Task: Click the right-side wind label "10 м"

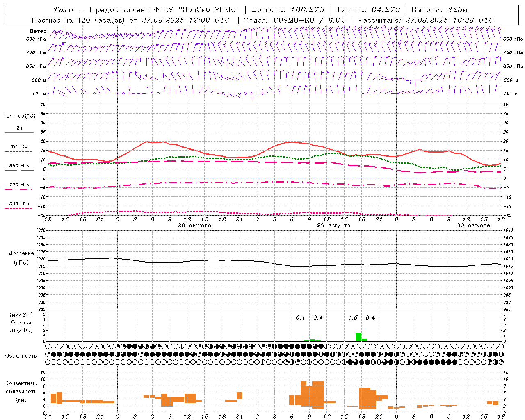Action: pos(512,94)
